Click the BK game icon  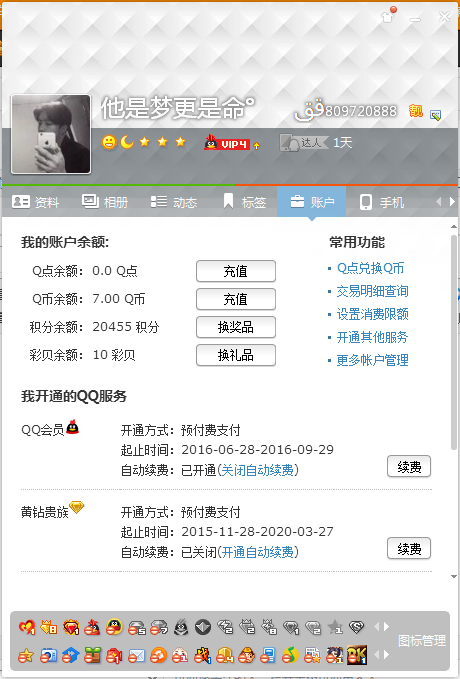(356, 655)
